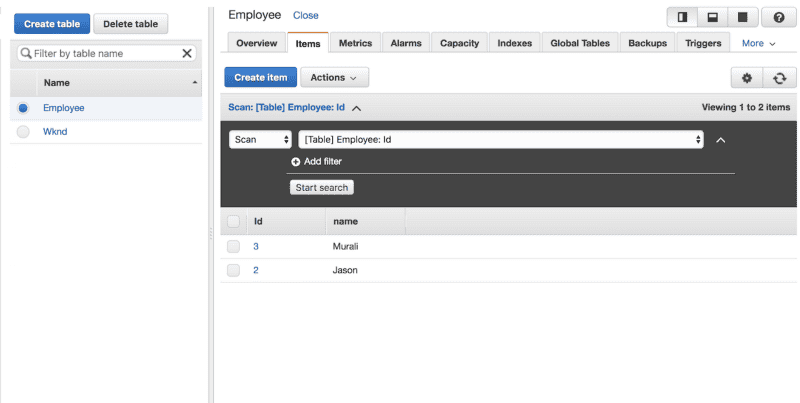Open the Global Tables tab
The width and height of the screenshot is (800, 403).
(x=580, y=44)
